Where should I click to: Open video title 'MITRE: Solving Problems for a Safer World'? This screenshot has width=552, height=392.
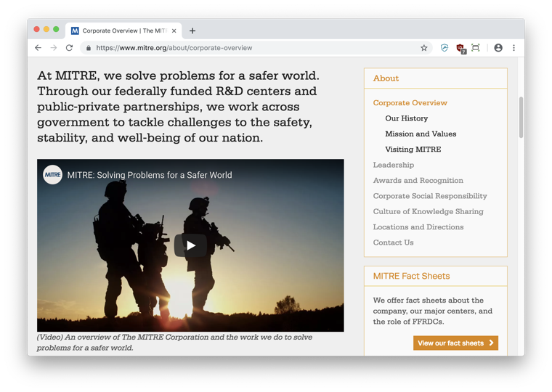coord(150,175)
